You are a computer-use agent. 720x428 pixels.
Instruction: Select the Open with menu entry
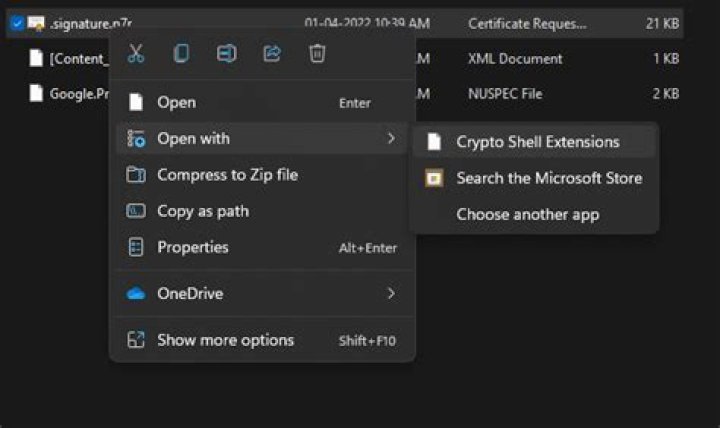click(262, 138)
